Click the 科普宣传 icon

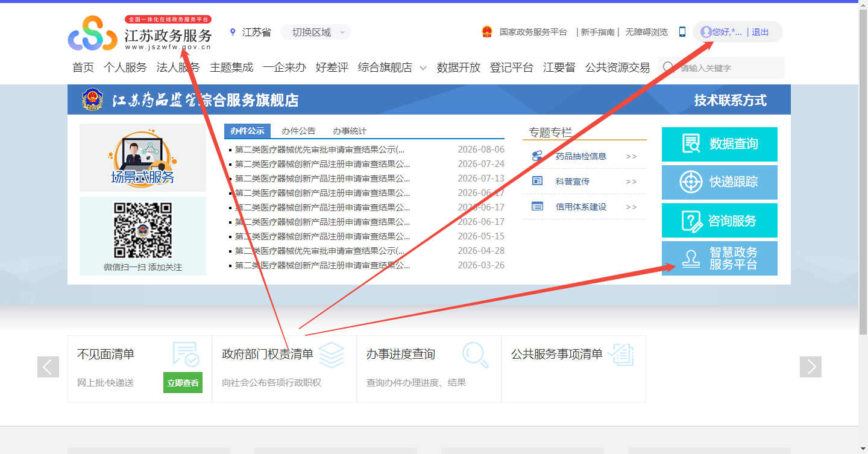(537, 181)
